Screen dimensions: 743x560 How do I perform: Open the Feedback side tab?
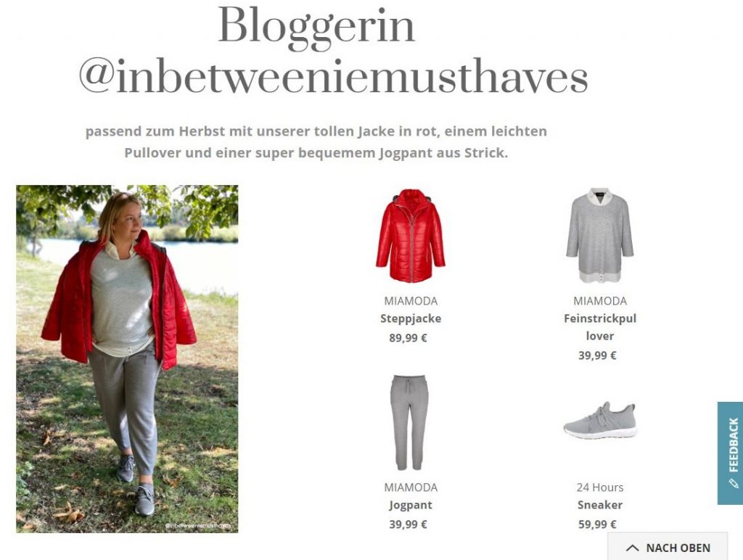click(x=730, y=453)
